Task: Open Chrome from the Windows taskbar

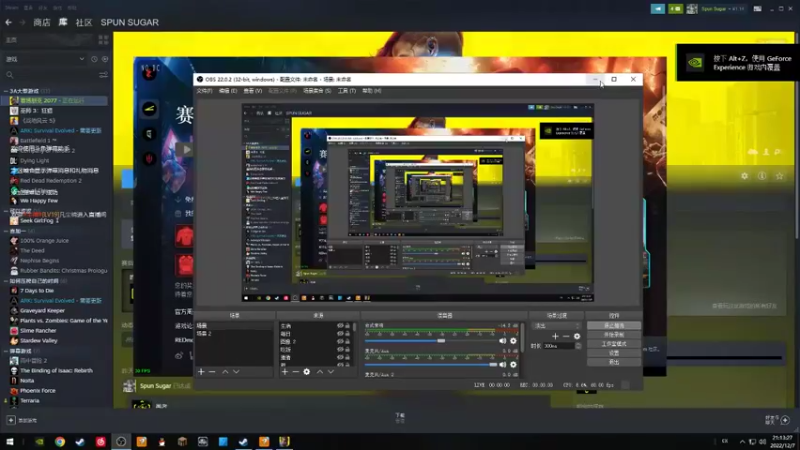Action: (x=60, y=442)
